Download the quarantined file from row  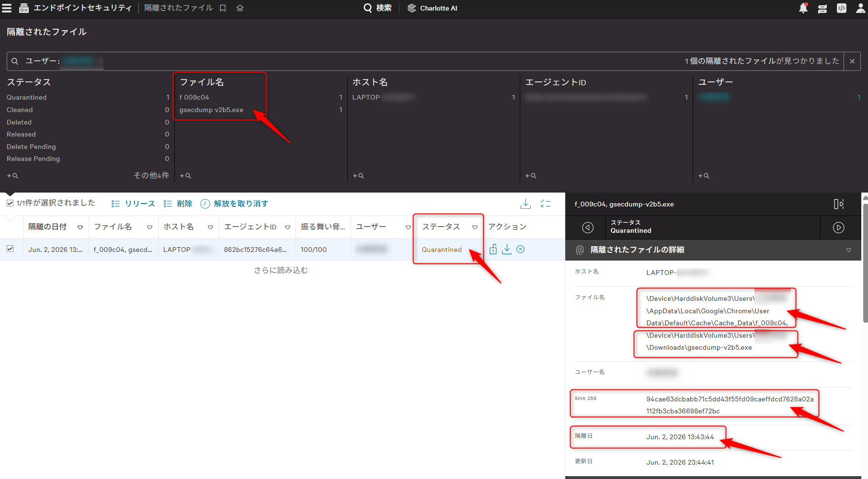[507, 249]
